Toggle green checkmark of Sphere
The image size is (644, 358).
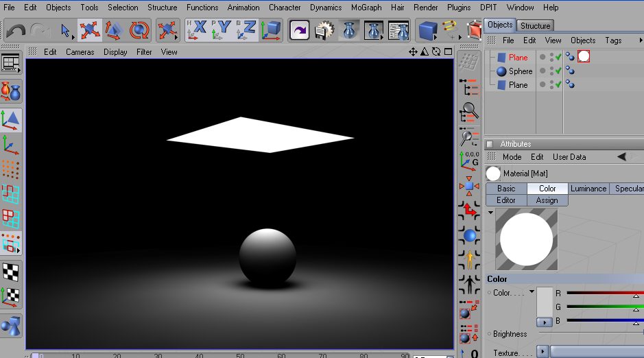coord(558,71)
